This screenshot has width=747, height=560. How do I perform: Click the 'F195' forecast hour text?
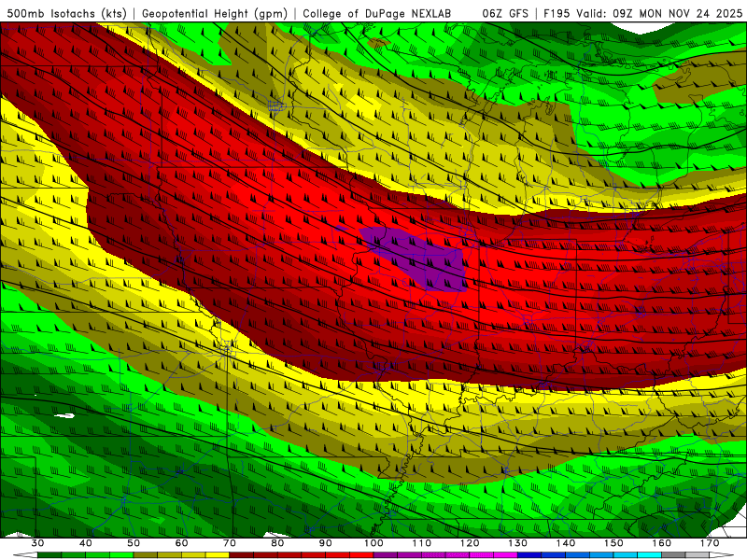click(557, 13)
